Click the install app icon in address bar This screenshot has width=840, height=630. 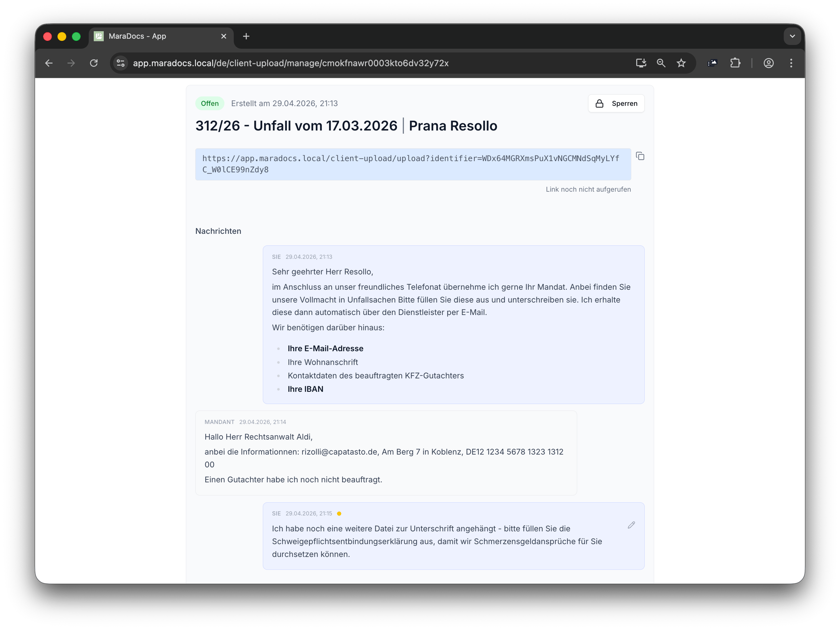click(x=641, y=63)
